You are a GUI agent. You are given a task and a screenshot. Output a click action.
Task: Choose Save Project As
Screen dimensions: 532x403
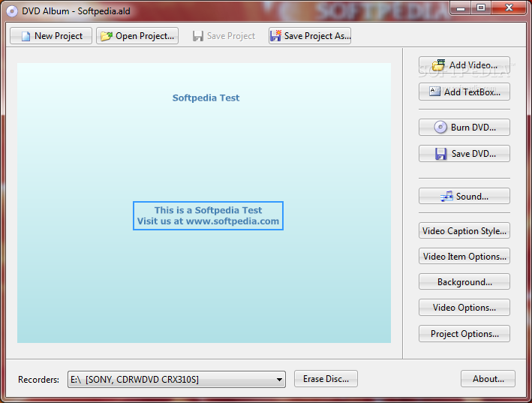[x=310, y=35]
